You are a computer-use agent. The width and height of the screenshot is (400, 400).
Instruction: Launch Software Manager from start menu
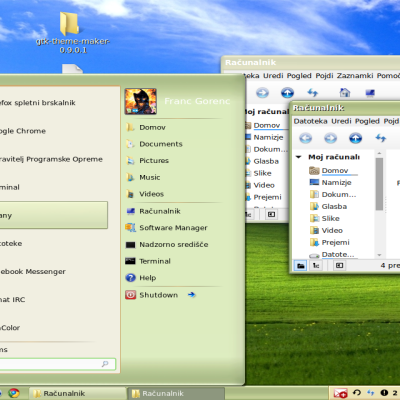tap(166, 228)
